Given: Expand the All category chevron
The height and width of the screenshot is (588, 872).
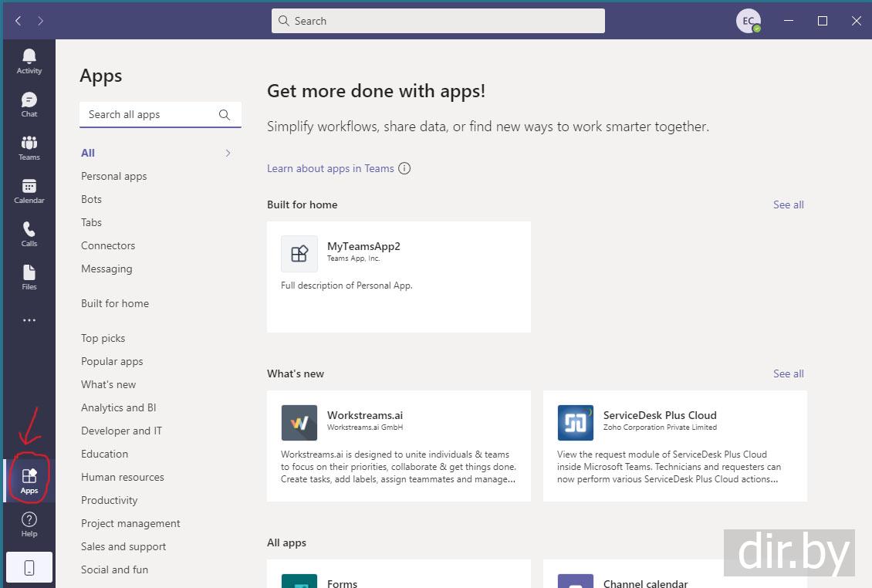Looking at the screenshot, I should (x=228, y=153).
